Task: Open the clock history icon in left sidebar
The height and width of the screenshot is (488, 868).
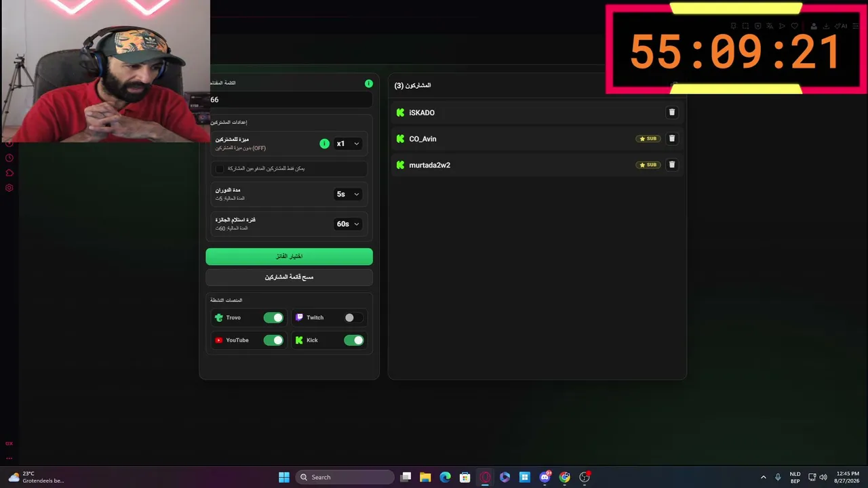Action: (x=9, y=158)
